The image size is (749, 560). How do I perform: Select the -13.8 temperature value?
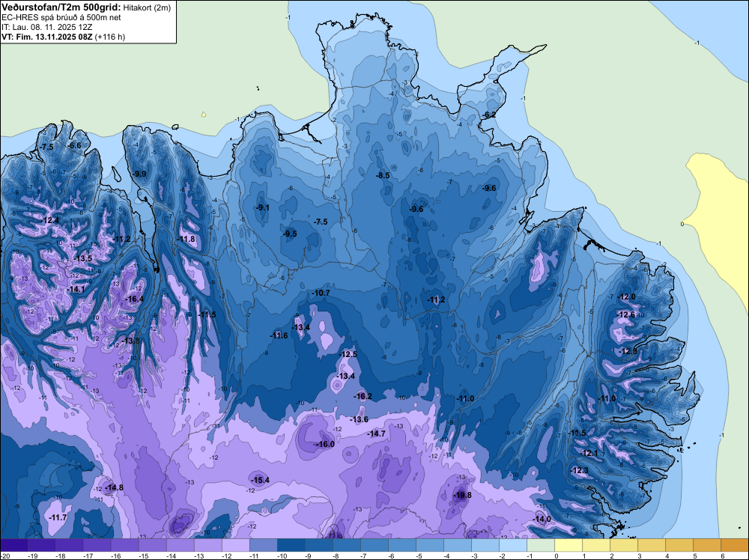[x=130, y=341]
